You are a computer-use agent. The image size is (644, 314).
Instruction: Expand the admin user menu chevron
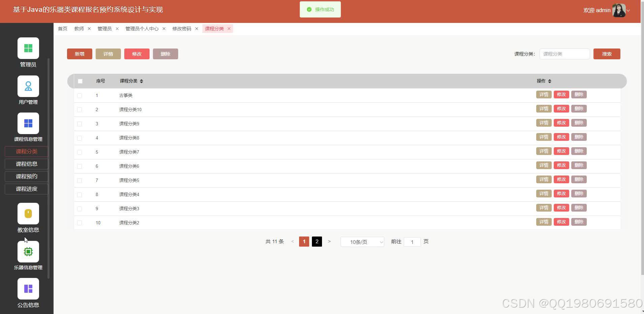coord(628,10)
